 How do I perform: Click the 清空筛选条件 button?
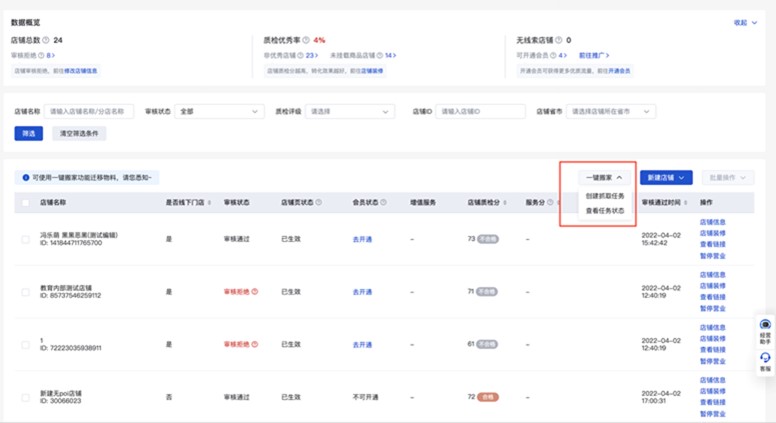pyautogui.click(x=79, y=133)
